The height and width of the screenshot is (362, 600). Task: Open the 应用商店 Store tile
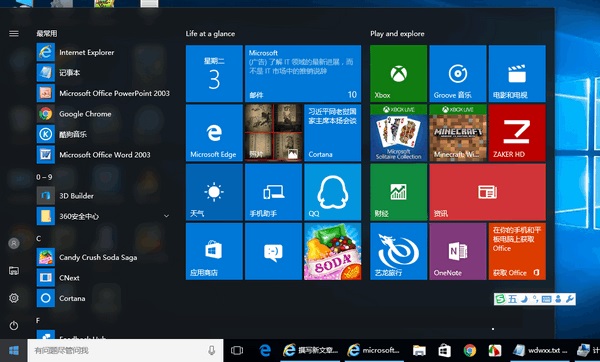(x=214, y=251)
